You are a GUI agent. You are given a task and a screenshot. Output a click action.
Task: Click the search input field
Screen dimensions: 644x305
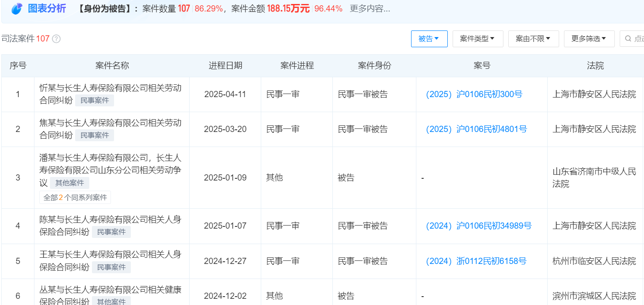point(632,39)
